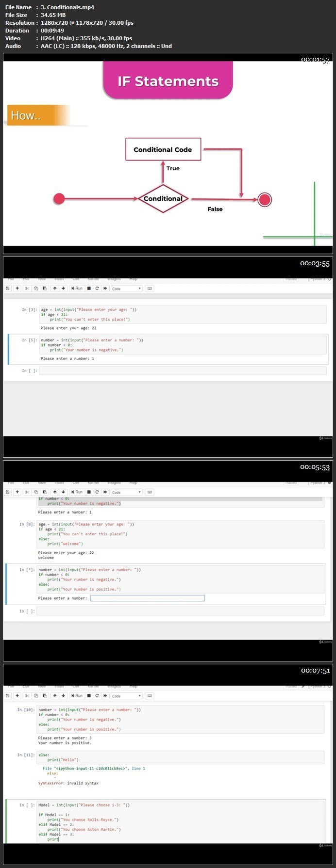
Task: Click the save icon in the 00:05:53 frame toolbar
Action: [x=8, y=492]
